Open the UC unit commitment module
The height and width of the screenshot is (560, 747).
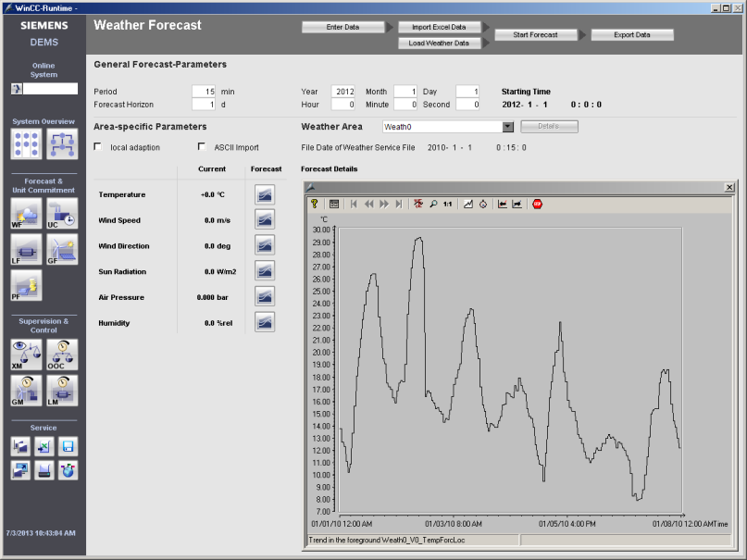62,213
